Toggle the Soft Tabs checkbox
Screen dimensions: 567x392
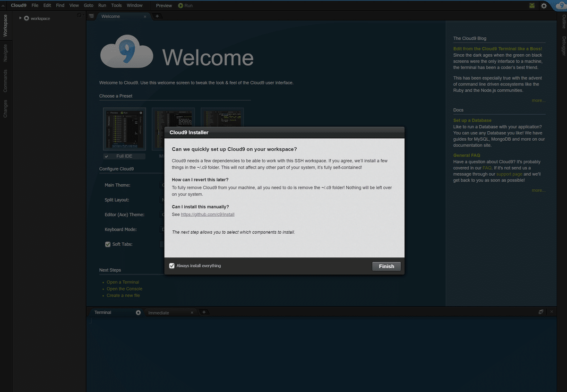[108, 244]
